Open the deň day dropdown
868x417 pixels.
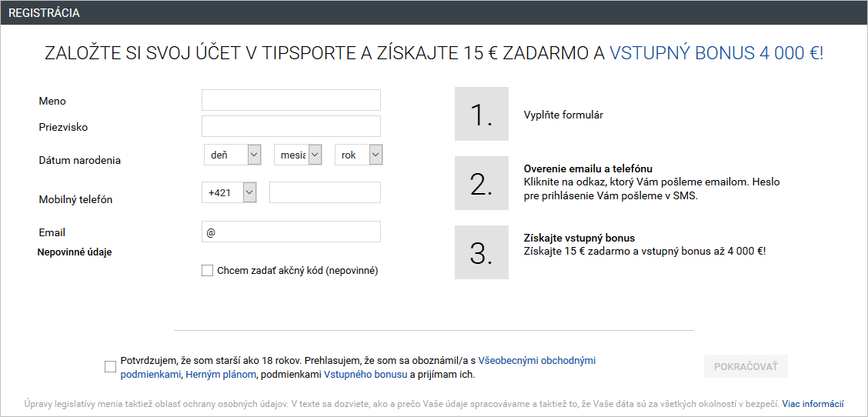click(x=232, y=155)
